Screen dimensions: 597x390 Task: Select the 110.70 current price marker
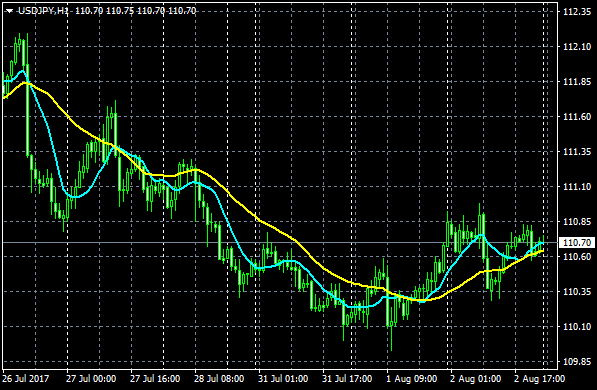(576, 243)
